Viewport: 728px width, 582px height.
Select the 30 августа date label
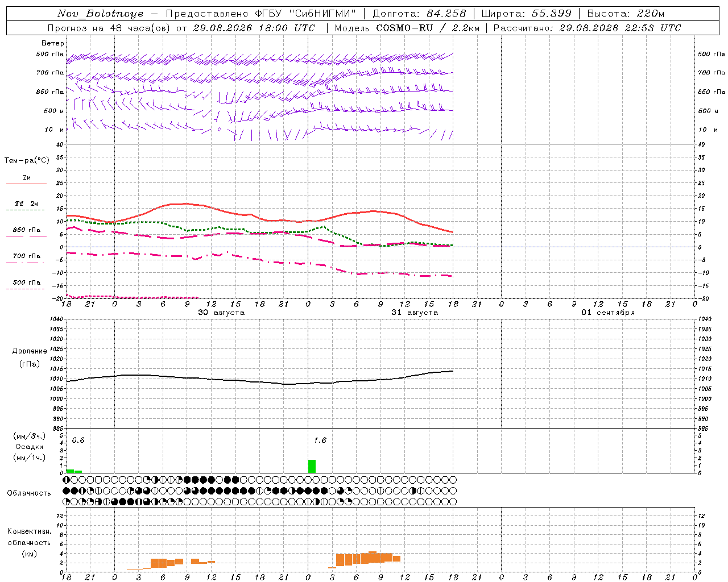point(221,313)
